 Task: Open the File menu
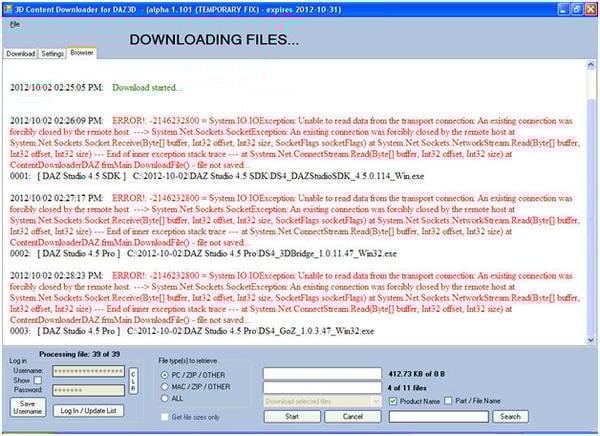(15, 24)
